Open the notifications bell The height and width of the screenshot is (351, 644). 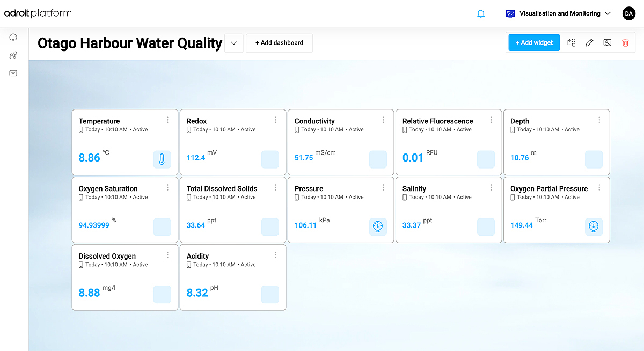481,14
